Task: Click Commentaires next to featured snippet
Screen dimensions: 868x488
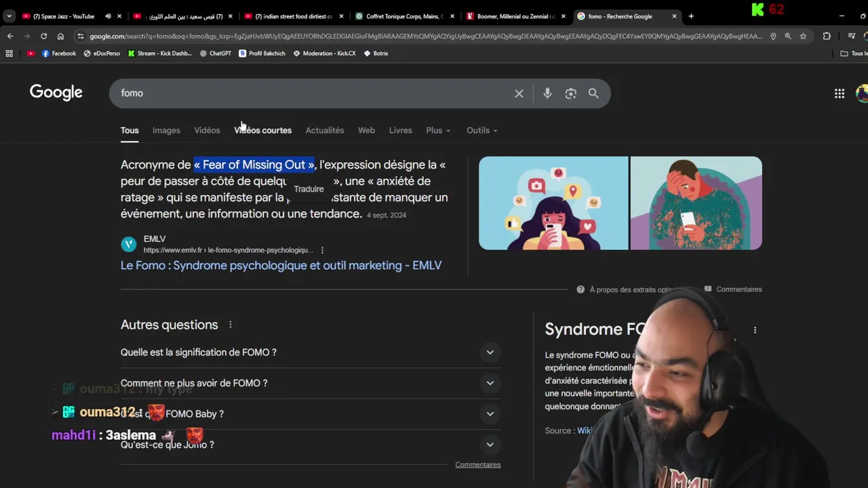Action: (x=739, y=289)
